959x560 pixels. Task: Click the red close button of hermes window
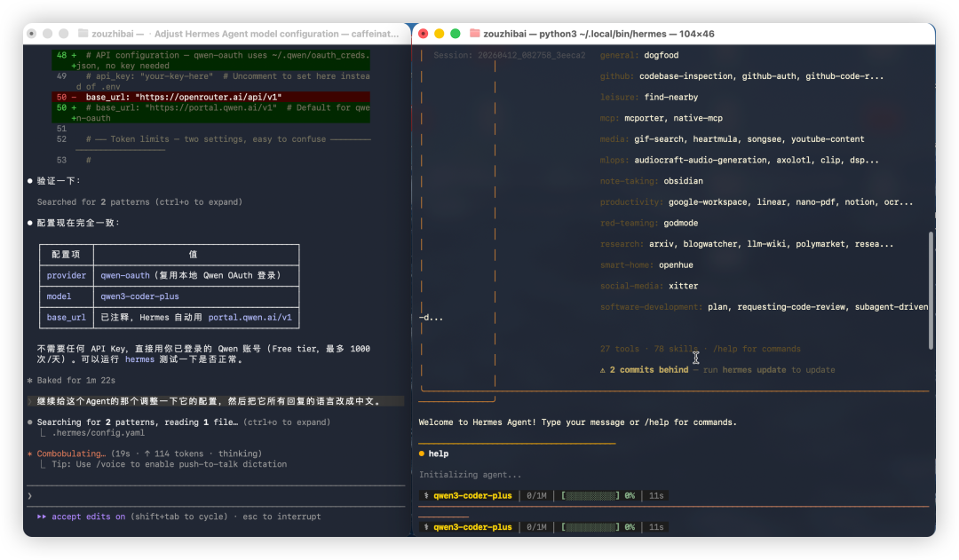click(424, 34)
